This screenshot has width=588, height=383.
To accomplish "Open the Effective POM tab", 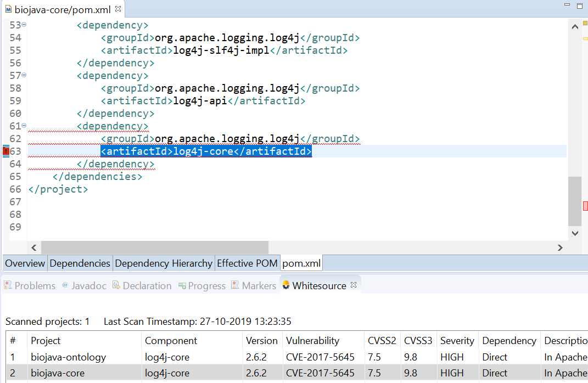I will point(247,263).
